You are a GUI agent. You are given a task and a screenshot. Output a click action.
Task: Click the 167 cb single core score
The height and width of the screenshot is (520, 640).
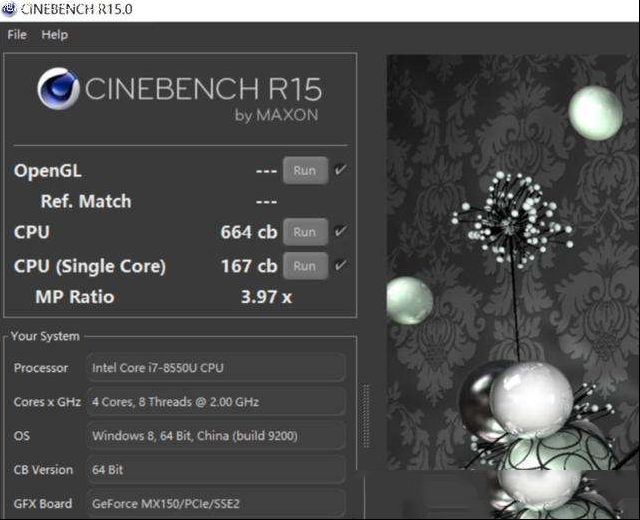click(249, 266)
